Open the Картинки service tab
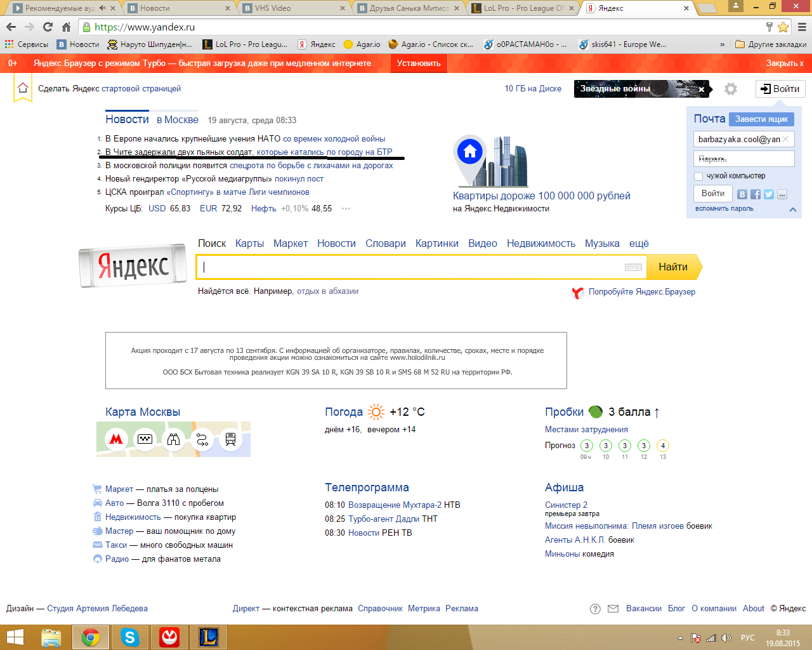 437,243
